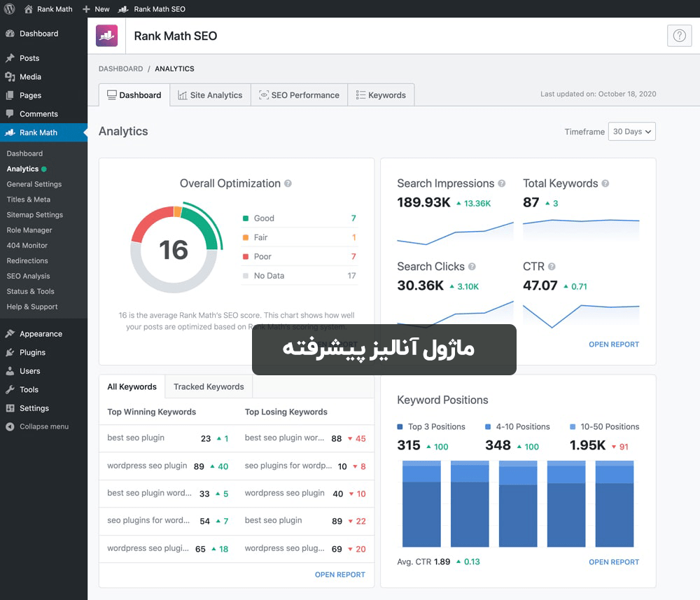The width and height of the screenshot is (700, 600).
Task: Click the 10-50 Positions legend swatch
Action: pyautogui.click(x=573, y=427)
